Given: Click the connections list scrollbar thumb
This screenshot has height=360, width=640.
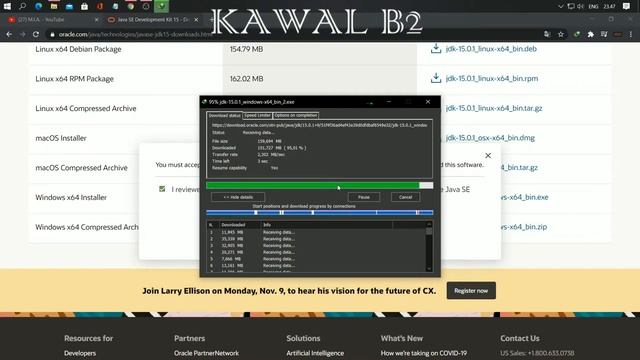Looking at the screenshot, I should (x=429, y=231).
